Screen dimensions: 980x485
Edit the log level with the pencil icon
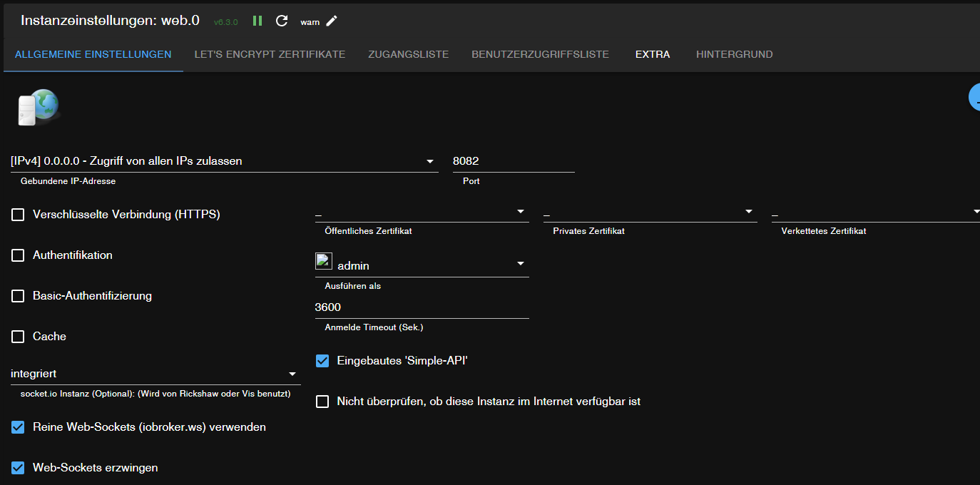click(332, 21)
